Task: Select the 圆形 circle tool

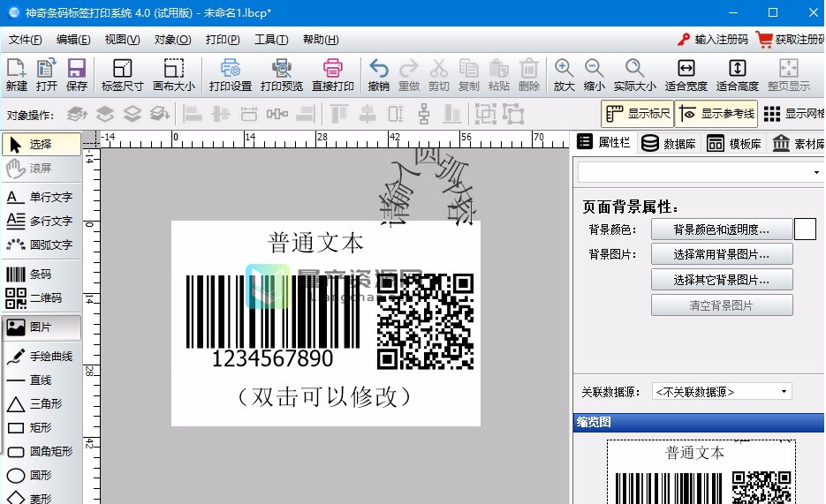Action: click(42, 475)
